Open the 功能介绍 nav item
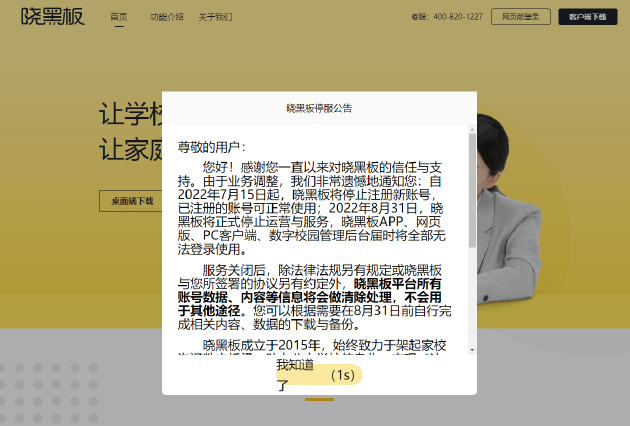The width and height of the screenshot is (630, 426). pyautogui.click(x=167, y=17)
